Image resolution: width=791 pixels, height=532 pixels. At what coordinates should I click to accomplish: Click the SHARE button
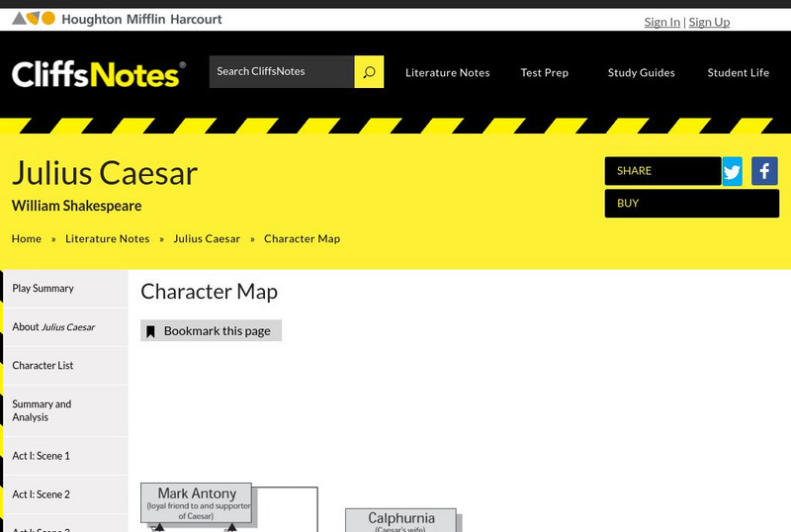[x=662, y=171]
